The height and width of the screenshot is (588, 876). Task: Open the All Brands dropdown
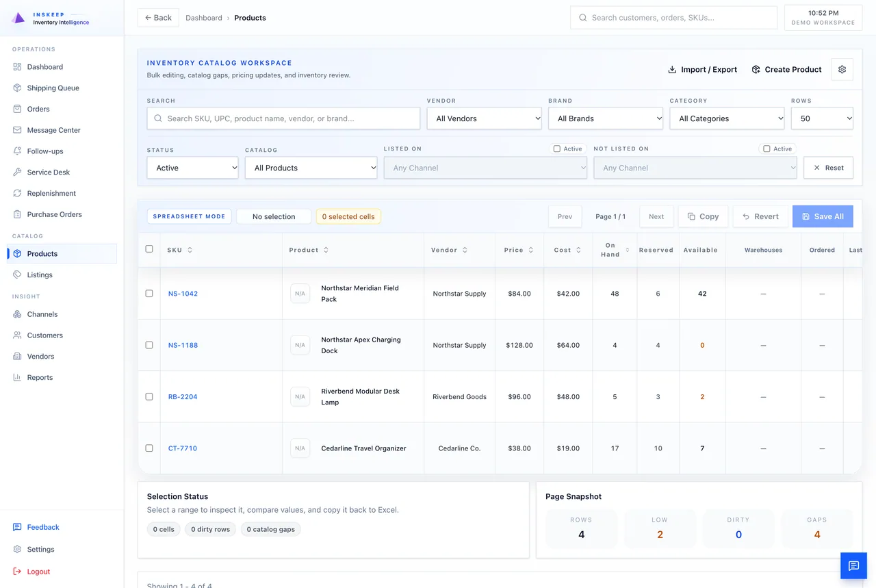606,118
